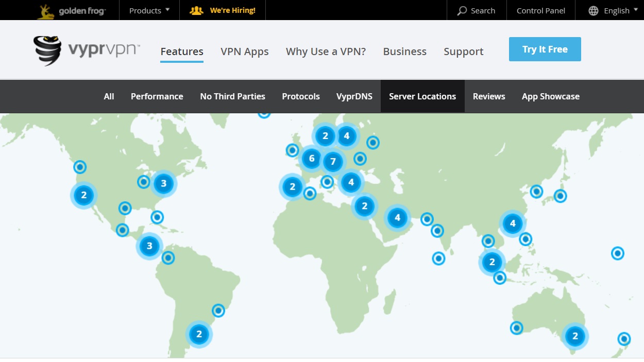This screenshot has width=644, height=362.
Task: Navigate to the Business section
Action: [x=405, y=51]
